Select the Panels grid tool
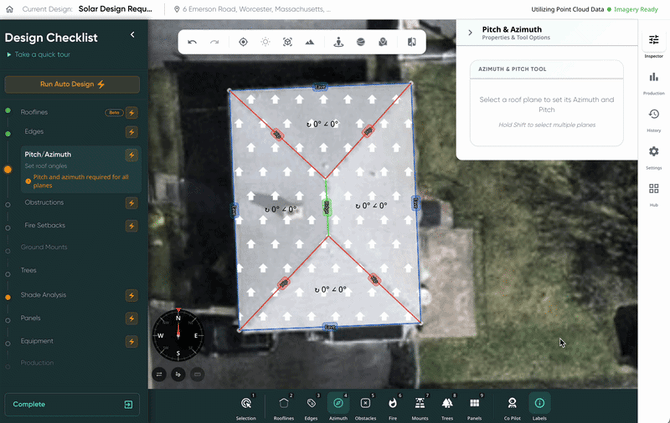This screenshot has width=670, height=423. (x=474, y=408)
